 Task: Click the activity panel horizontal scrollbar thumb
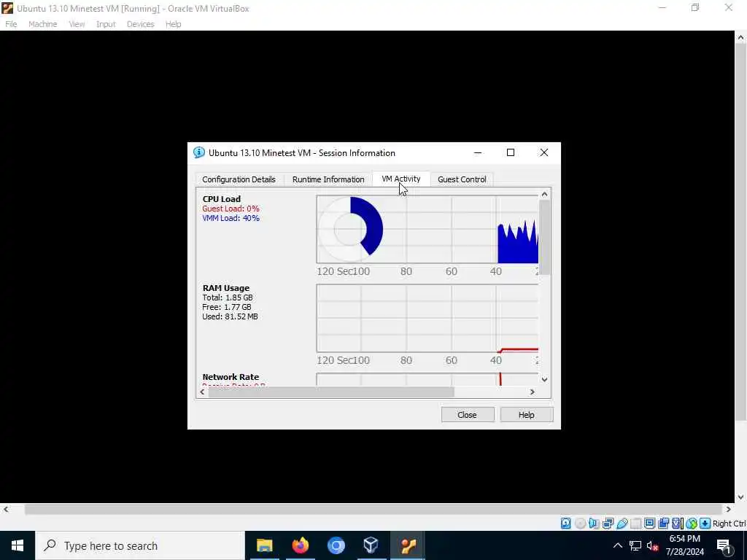(331, 392)
